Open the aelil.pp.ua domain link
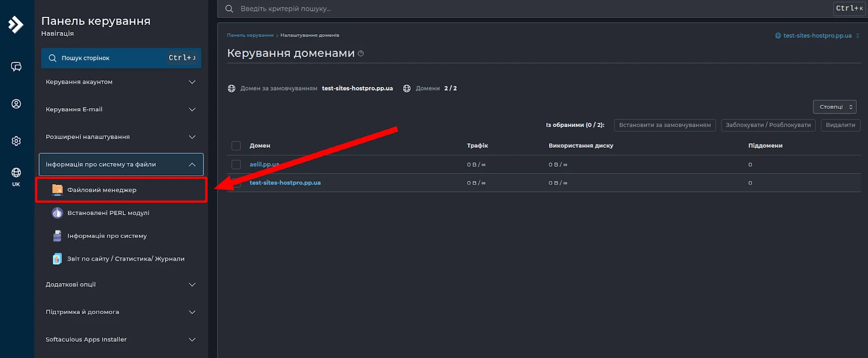The width and height of the screenshot is (868, 358). click(x=264, y=164)
